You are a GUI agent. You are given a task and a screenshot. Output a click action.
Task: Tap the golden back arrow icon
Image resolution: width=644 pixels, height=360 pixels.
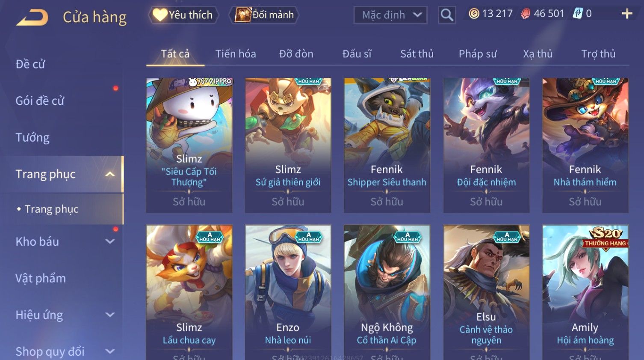[x=32, y=17]
